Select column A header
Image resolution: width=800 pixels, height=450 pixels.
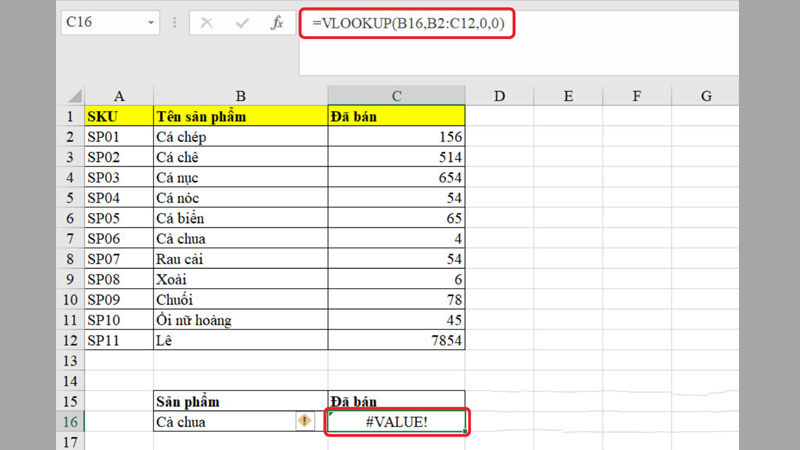point(119,96)
